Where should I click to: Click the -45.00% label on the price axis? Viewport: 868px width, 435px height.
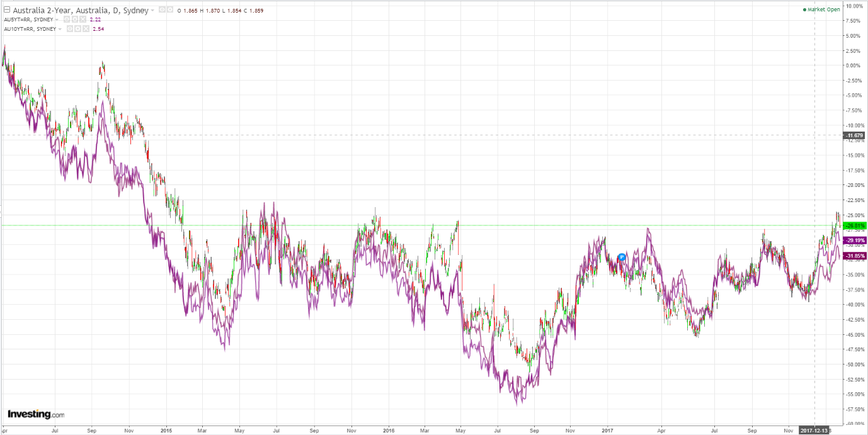(854, 334)
